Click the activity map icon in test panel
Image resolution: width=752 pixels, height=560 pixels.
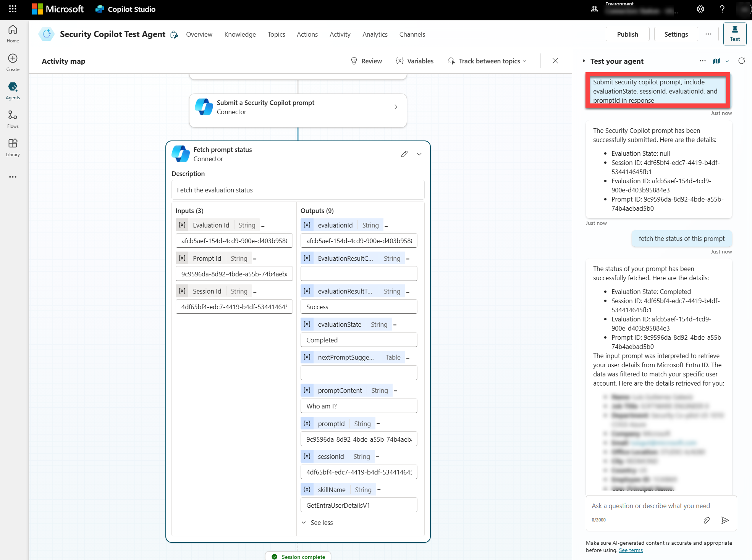[716, 61]
